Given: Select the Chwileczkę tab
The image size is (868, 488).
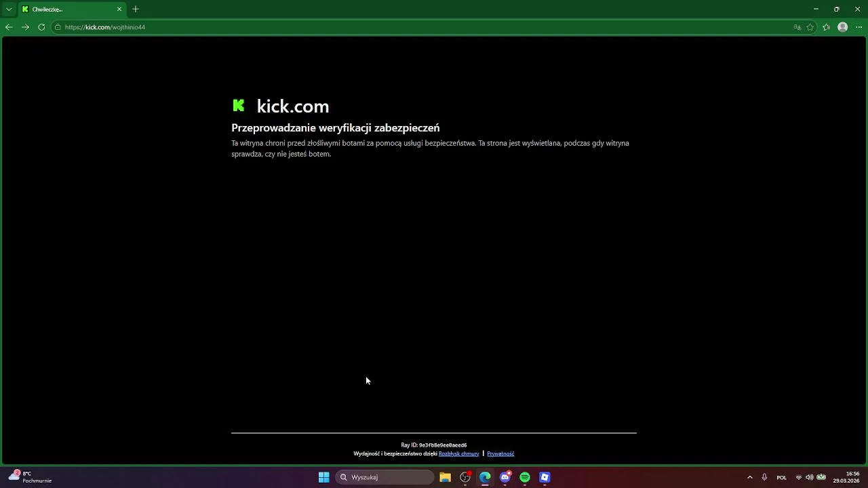Looking at the screenshot, I should tap(72, 9).
